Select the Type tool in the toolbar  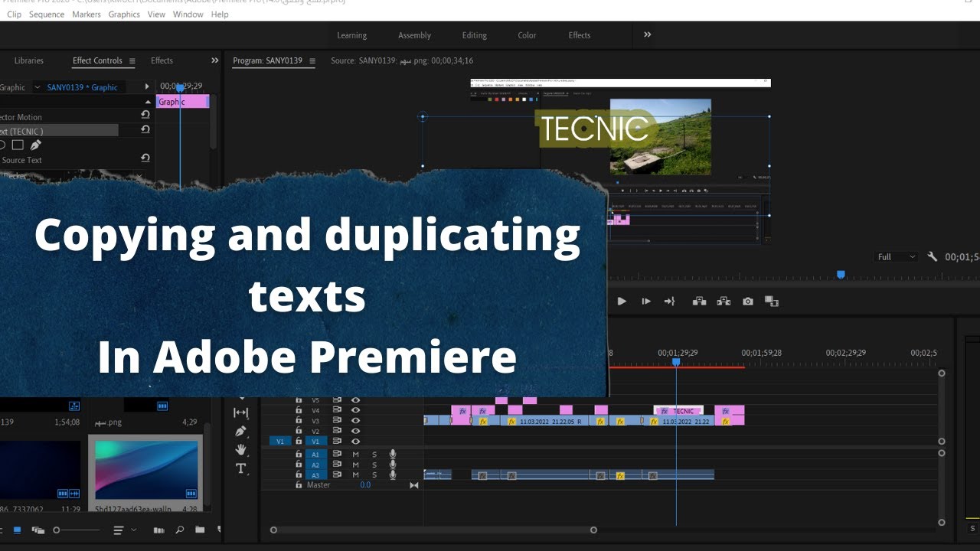[x=241, y=468]
